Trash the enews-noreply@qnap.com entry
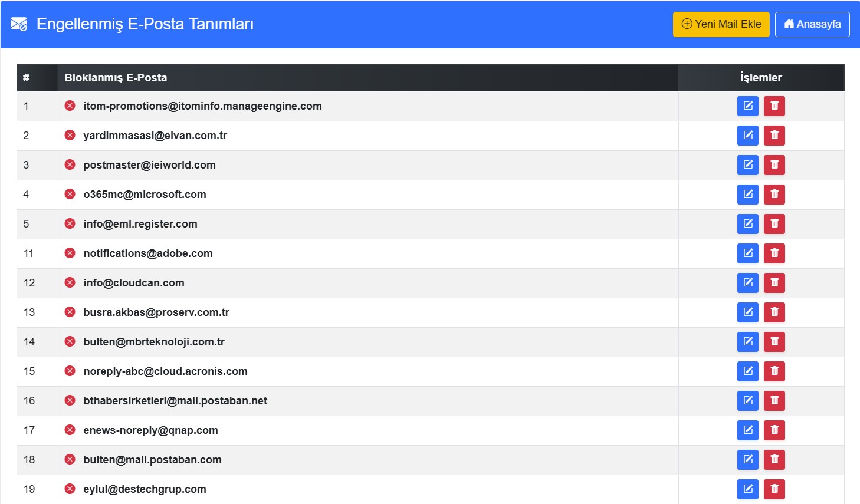This screenshot has height=504, width=860. [x=774, y=430]
